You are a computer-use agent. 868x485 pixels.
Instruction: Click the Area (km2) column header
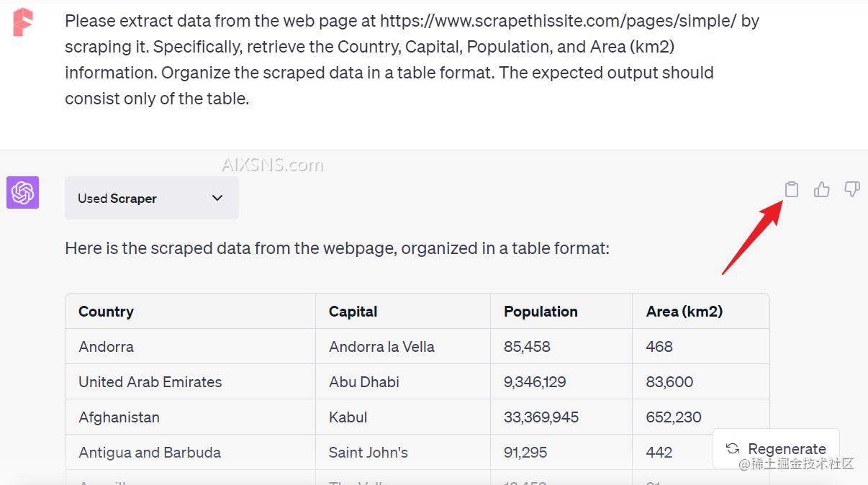tap(684, 312)
